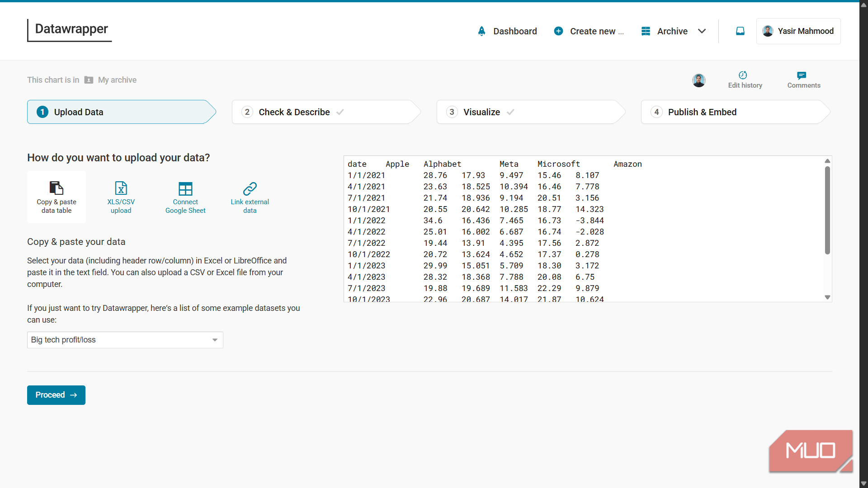
Task: Click the page scrollbar down arrow
Action: (x=863, y=483)
